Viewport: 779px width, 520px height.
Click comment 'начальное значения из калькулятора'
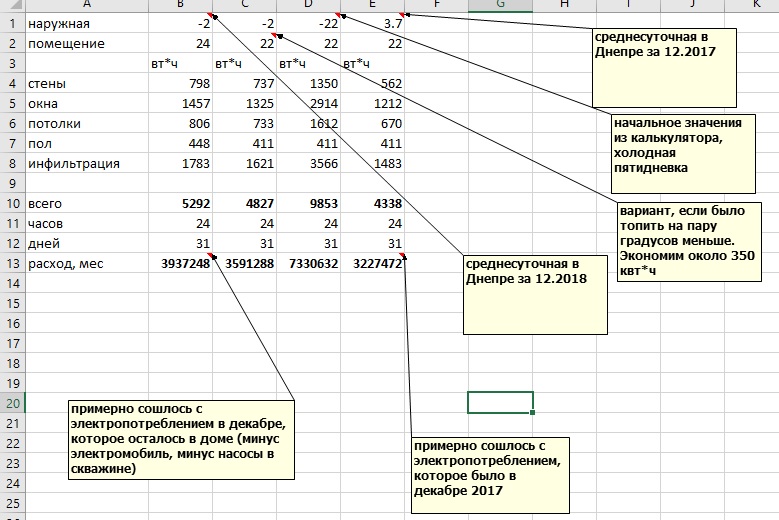pyautogui.click(x=683, y=154)
